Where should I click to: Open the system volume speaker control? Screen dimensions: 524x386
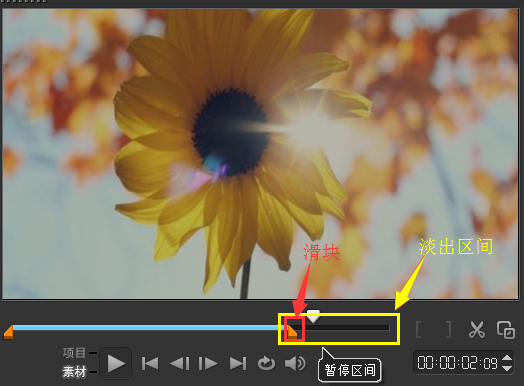295,364
